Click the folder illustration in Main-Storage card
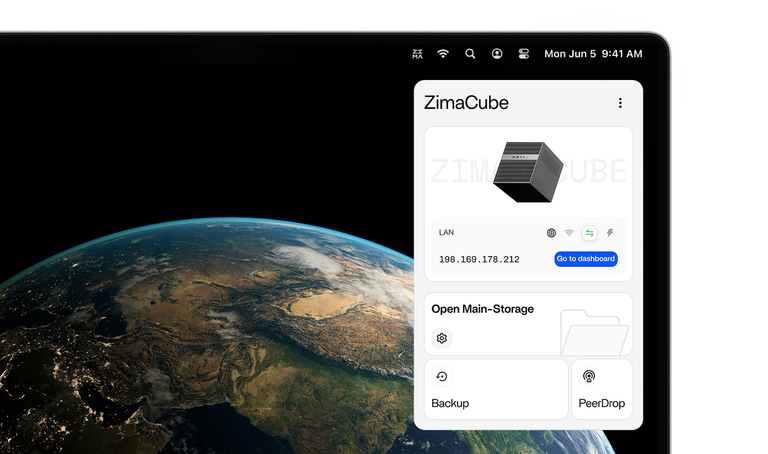This screenshot has height=454, width=768. [593, 332]
